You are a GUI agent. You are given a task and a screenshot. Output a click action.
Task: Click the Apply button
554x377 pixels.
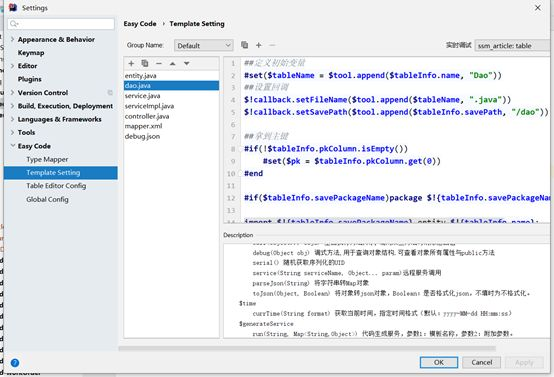pos(524,363)
